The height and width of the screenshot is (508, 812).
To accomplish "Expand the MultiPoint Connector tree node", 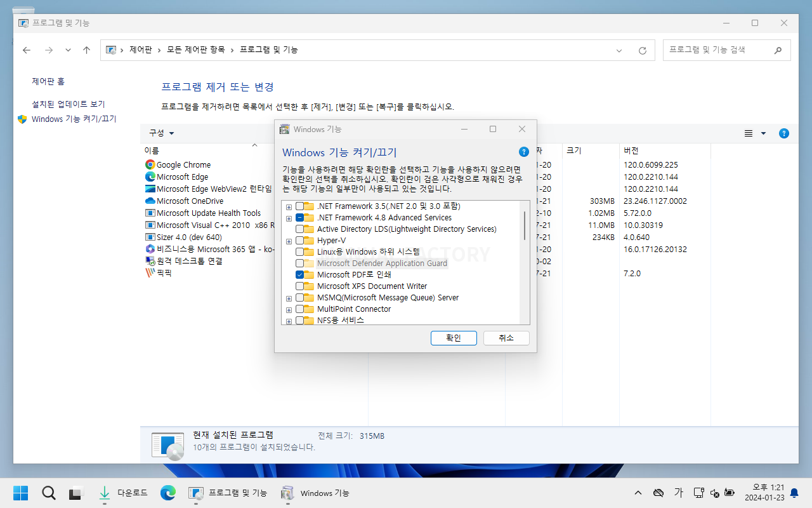I will (x=289, y=309).
